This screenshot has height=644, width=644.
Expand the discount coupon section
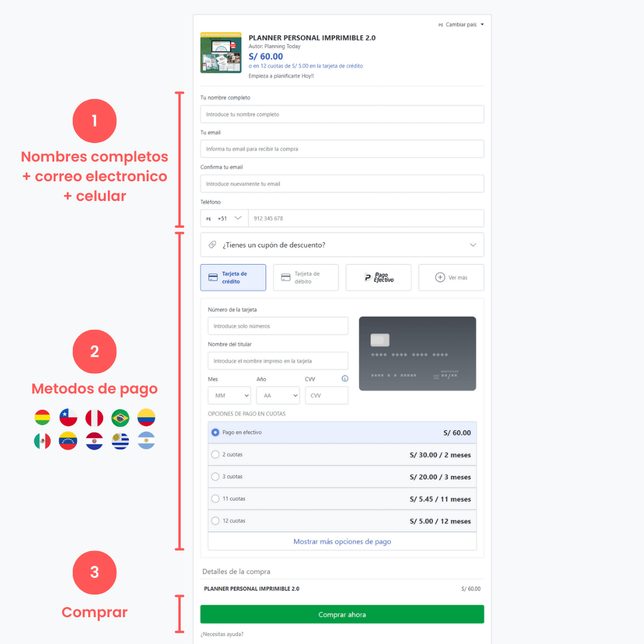(x=342, y=245)
